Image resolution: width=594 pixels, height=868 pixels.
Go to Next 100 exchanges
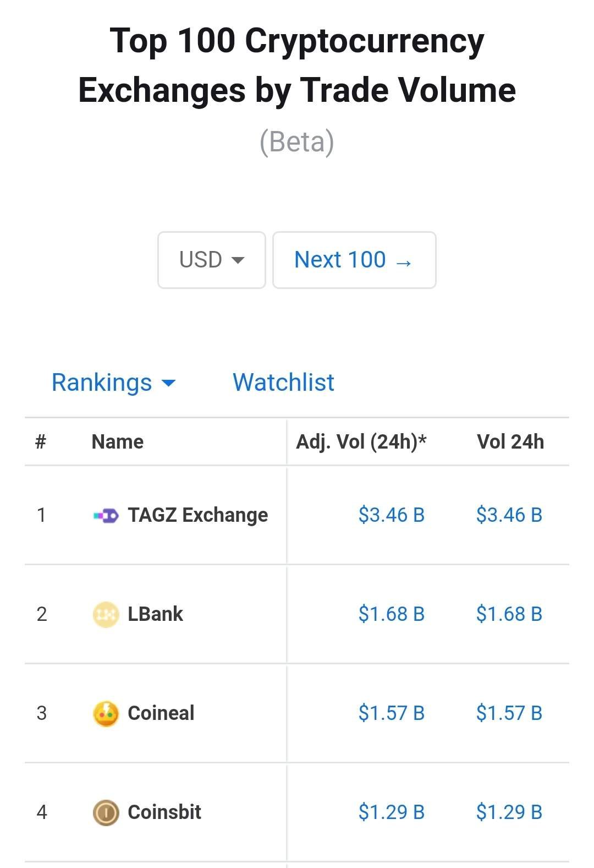pos(354,260)
